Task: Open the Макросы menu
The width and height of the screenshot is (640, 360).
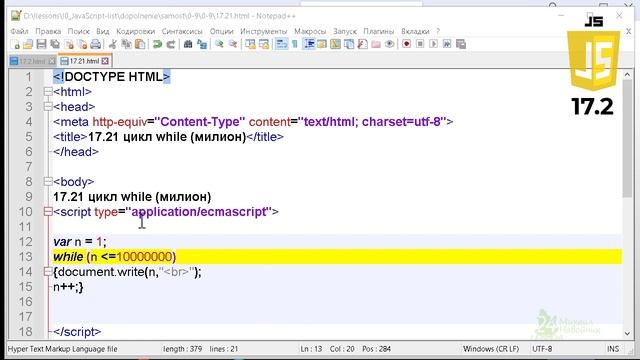Action: click(310, 31)
